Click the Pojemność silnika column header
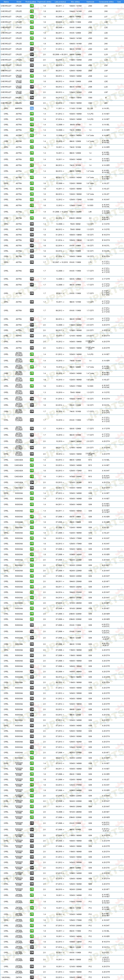 click(x=45, y=2)
